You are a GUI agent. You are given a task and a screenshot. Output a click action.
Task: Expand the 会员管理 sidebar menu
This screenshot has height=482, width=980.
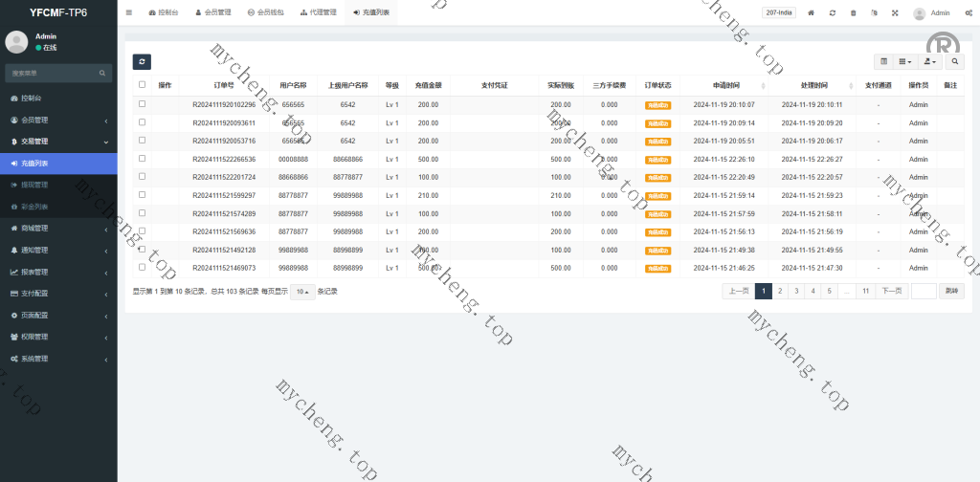57,120
